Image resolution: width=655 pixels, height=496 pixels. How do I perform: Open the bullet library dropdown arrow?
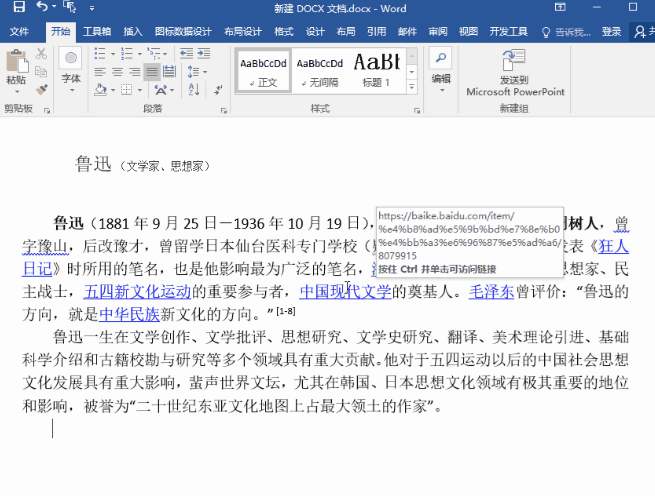[x=112, y=53]
